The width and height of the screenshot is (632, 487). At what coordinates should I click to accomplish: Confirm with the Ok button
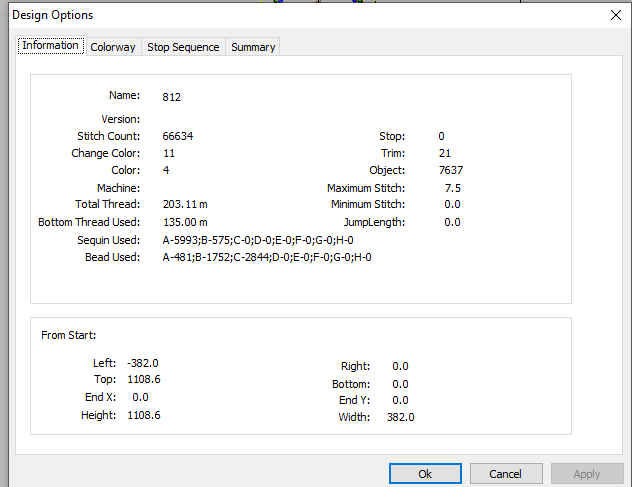pos(425,474)
